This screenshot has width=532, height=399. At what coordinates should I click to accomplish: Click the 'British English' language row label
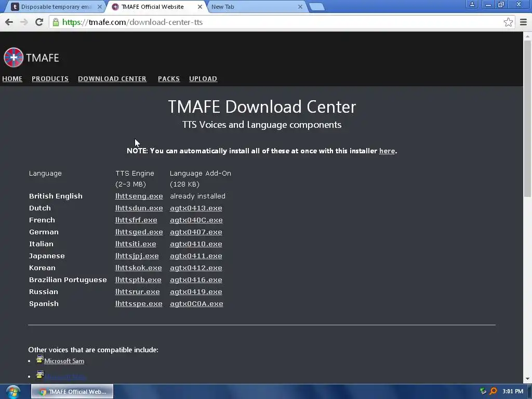56,196
